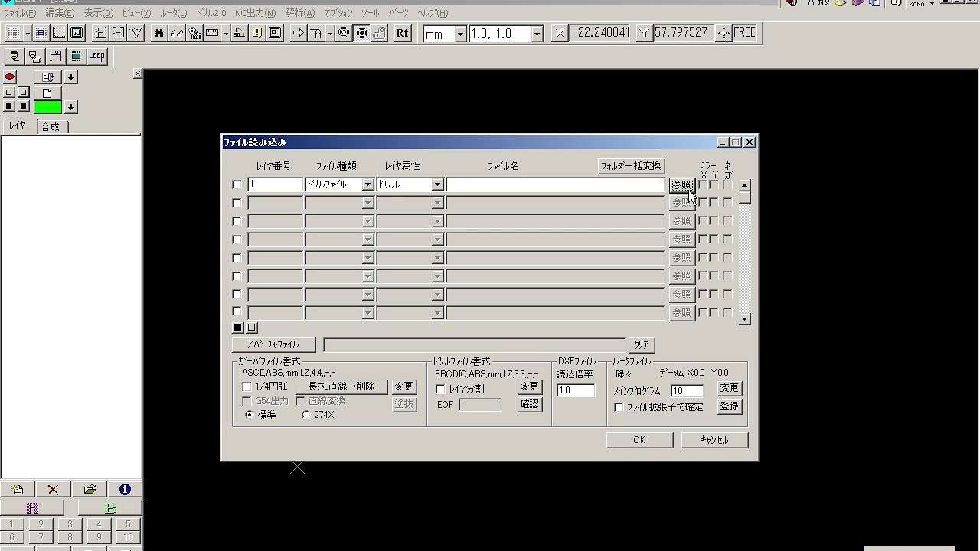Click the yellow exclamation warning icon
Screen dimensions: 980x551
pyautogui.click(x=257, y=34)
